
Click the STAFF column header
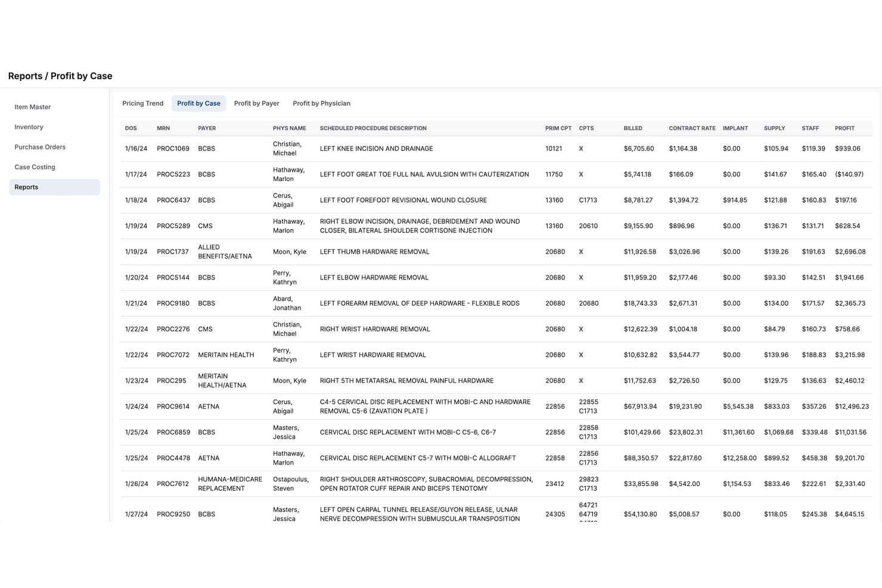tap(810, 128)
